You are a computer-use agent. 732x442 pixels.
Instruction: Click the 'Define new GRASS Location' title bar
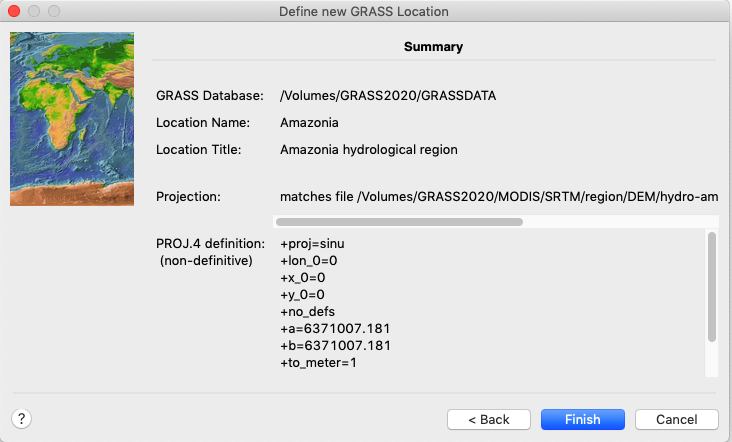coord(366,11)
